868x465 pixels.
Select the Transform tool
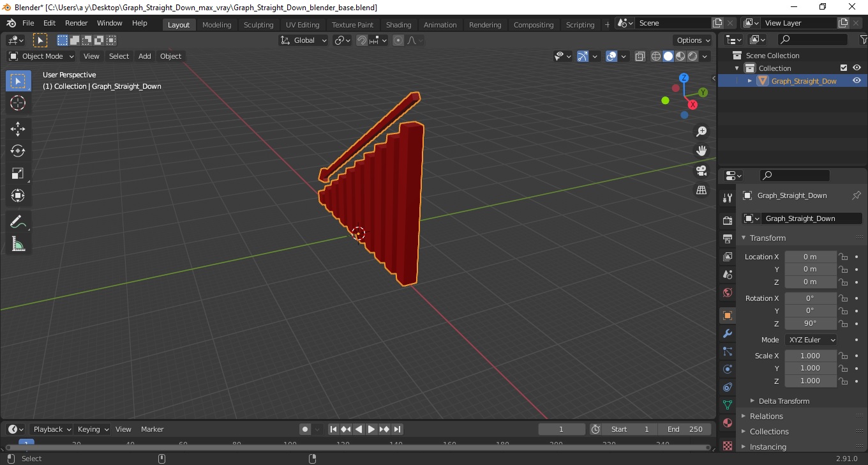pyautogui.click(x=18, y=195)
